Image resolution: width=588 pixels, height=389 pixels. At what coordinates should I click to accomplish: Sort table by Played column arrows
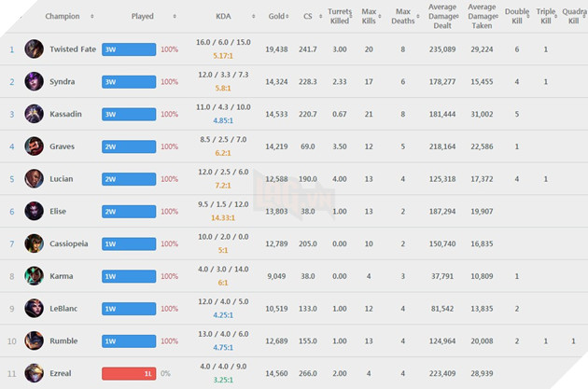click(x=175, y=16)
